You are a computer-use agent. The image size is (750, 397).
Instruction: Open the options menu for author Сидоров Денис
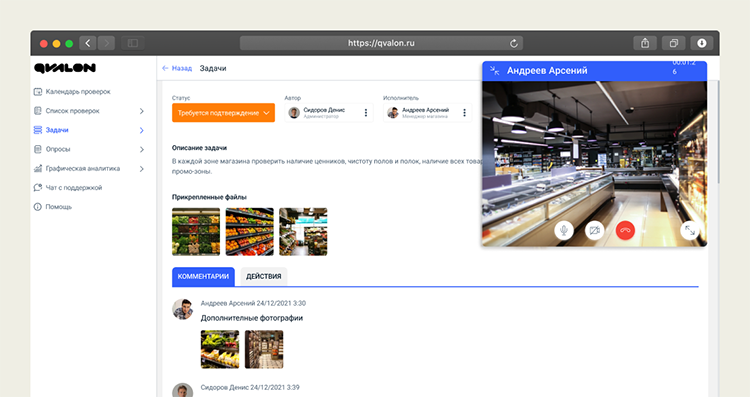(x=366, y=113)
